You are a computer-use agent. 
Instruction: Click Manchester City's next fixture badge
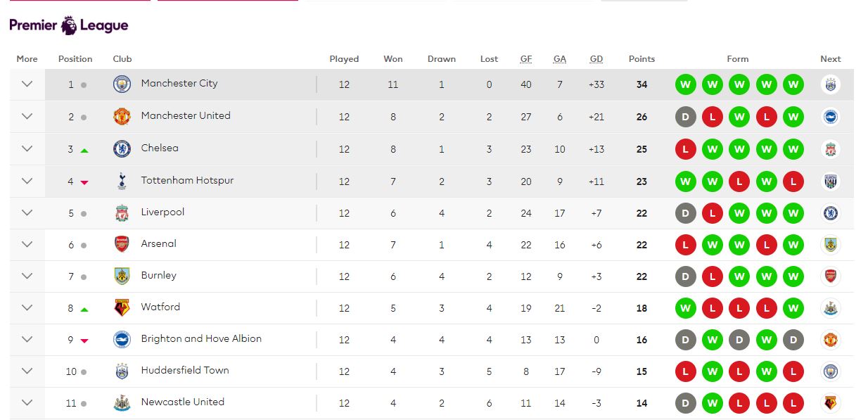(x=831, y=85)
